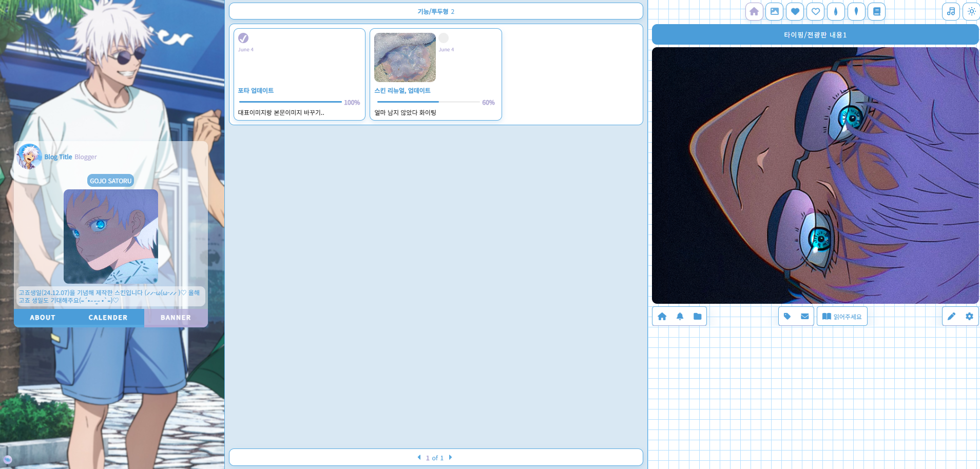
Task: Go home via bottom toolbar house icon
Action: point(662,317)
